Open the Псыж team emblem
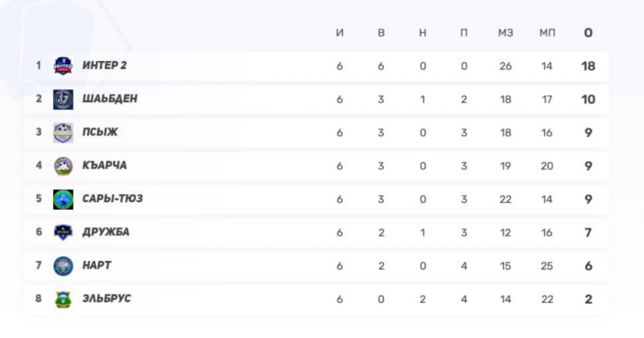 62,133
